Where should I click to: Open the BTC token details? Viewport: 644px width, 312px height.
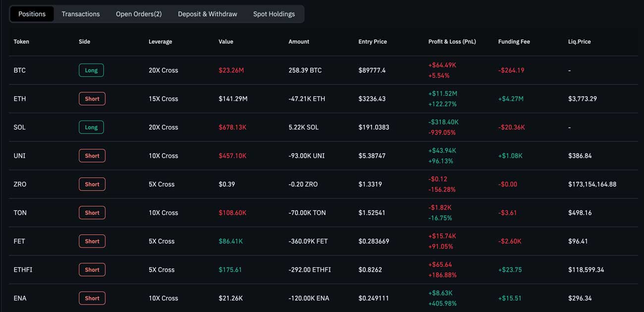point(19,70)
